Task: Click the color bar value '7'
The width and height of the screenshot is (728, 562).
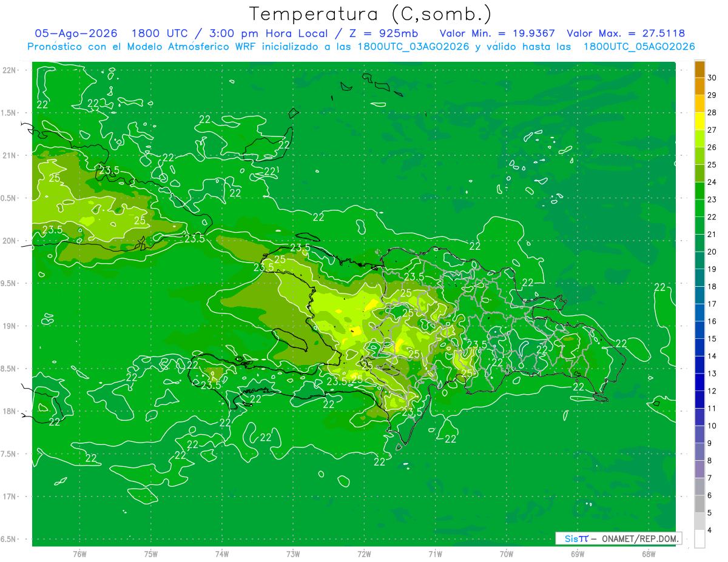Action: click(710, 478)
